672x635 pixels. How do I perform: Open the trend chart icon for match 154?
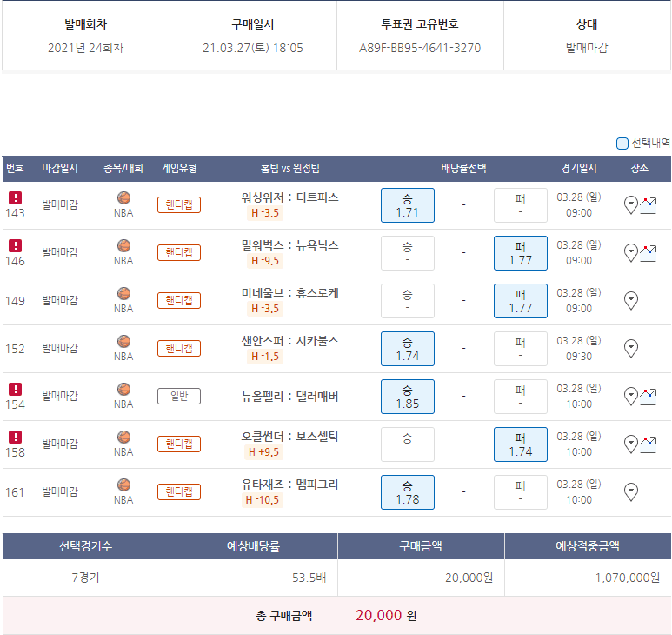(x=648, y=396)
